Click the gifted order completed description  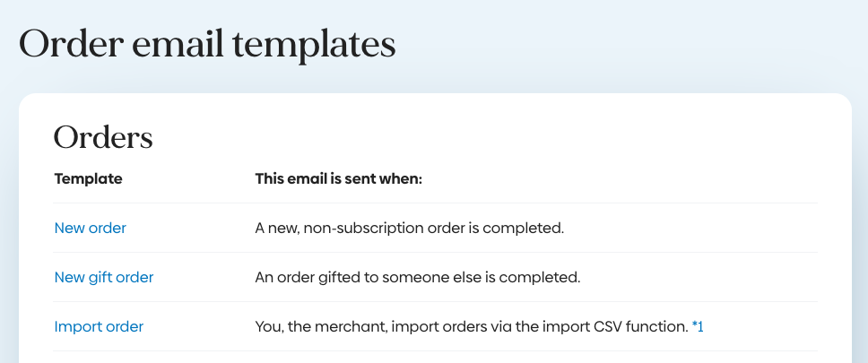point(418,277)
